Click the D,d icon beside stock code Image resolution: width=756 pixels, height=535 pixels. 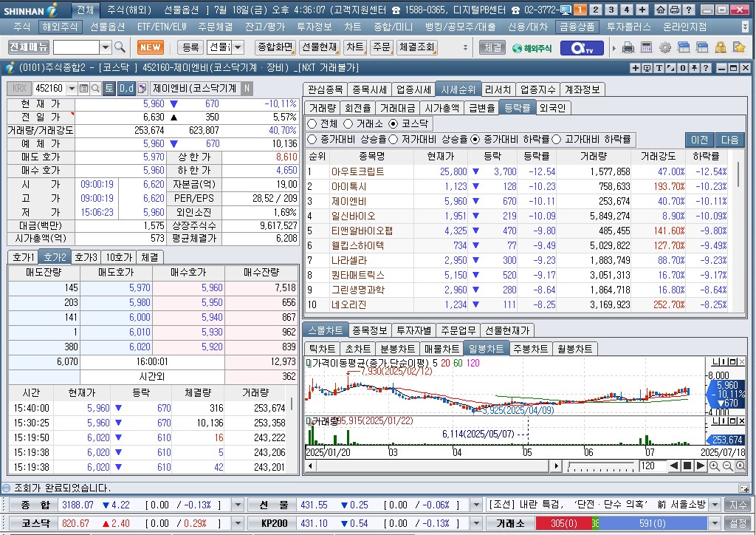tap(126, 88)
